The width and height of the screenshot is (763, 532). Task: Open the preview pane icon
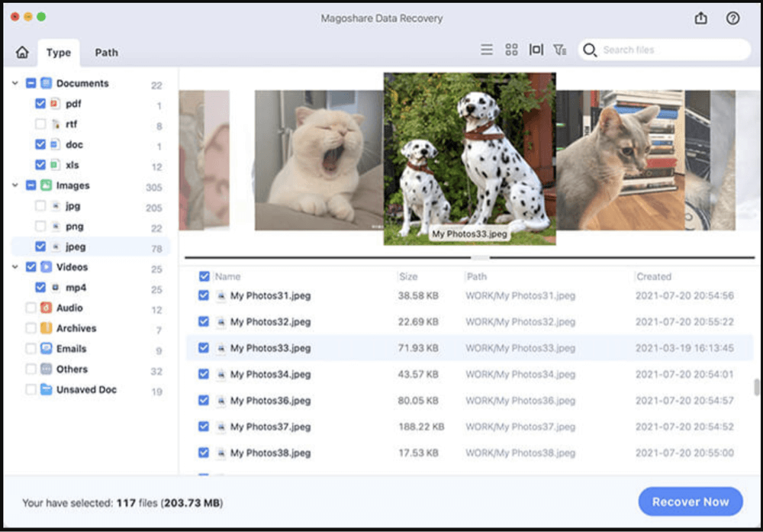click(x=536, y=49)
